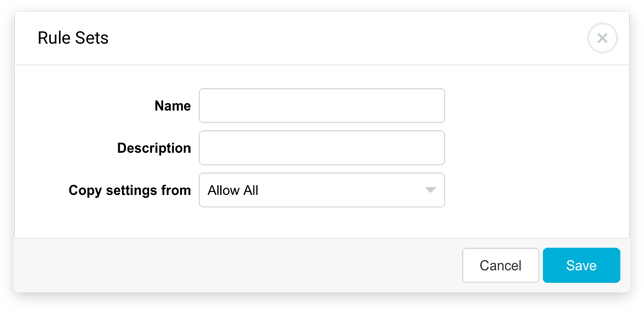
Task: Expand dropdown using the gray arrow
Action: (x=430, y=190)
